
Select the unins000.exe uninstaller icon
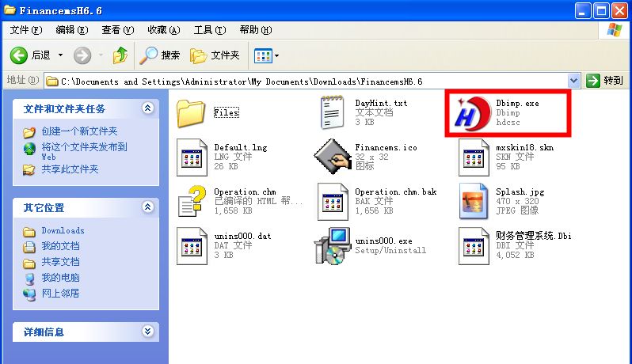point(332,246)
